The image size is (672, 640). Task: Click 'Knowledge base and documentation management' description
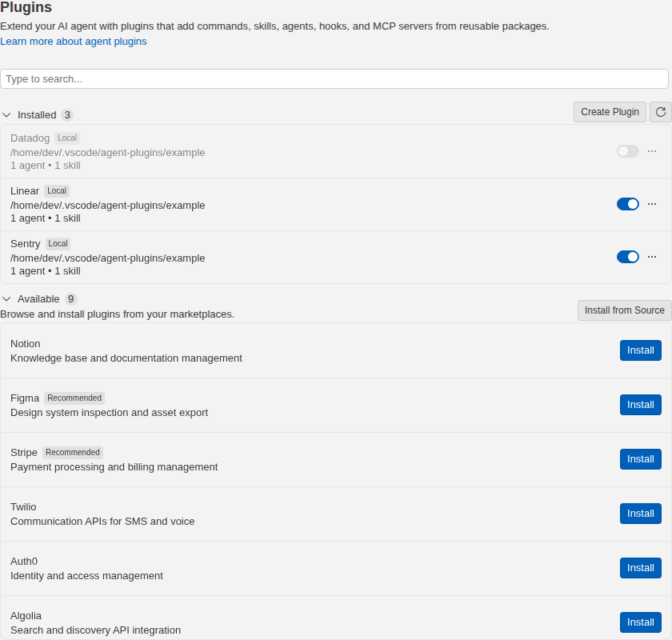coord(126,358)
